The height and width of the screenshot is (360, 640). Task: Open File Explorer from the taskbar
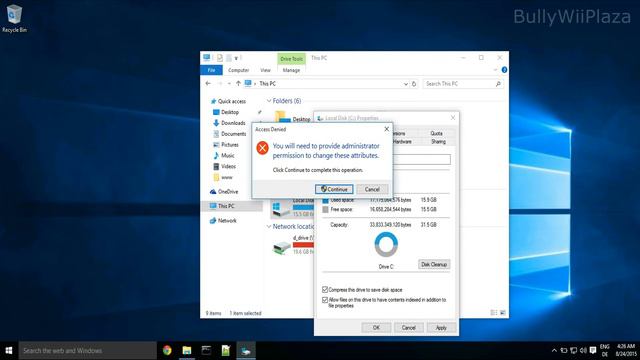187,350
